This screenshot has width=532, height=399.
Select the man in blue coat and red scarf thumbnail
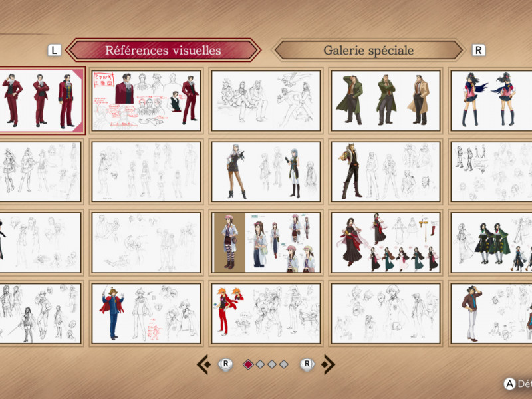pyautogui.click(x=146, y=313)
